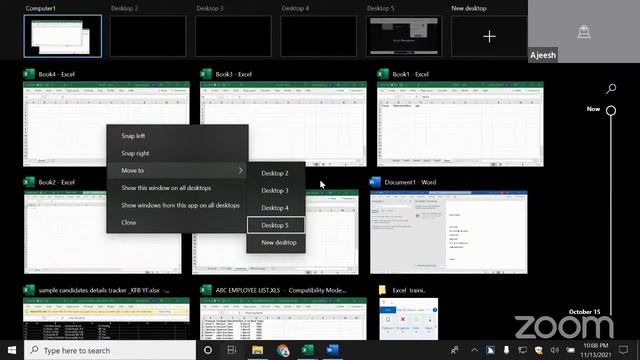
Task: Click folder icon beside Excel training title
Action: 382,290
